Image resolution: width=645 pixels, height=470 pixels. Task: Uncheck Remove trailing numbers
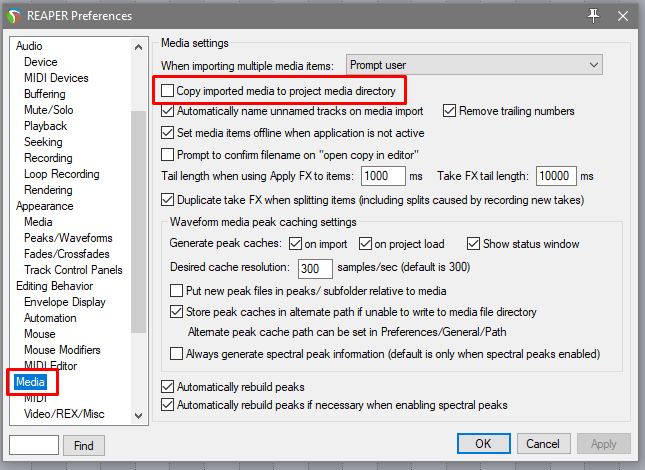point(449,111)
